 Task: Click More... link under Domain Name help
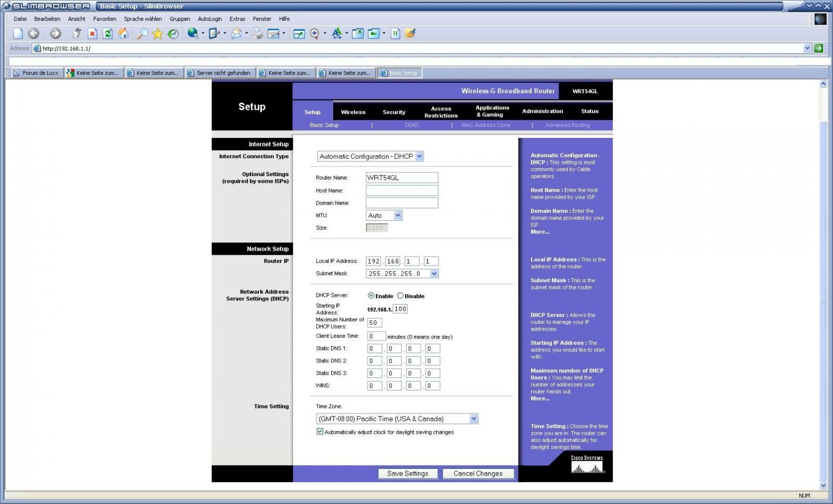[540, 232]
